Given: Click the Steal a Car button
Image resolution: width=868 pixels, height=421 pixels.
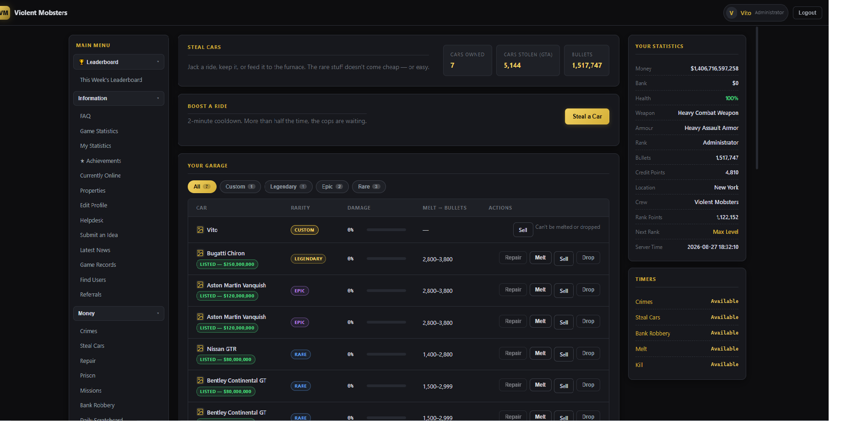Looking at the screenshot, I should point(587,116).
